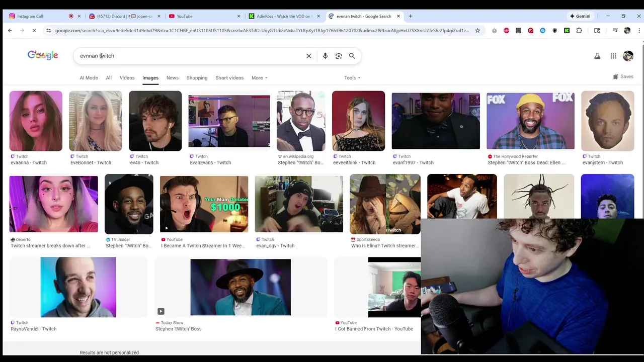The width and height of the screenshot is (644, 362).
Task: Open the evan_ogv - Twitch image
Action: click(x=299, y=204)
